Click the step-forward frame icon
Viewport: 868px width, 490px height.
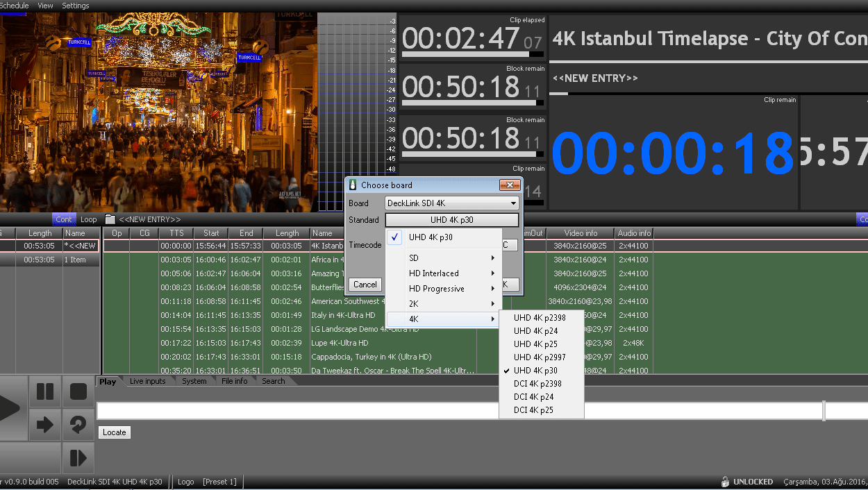point(78,458)
